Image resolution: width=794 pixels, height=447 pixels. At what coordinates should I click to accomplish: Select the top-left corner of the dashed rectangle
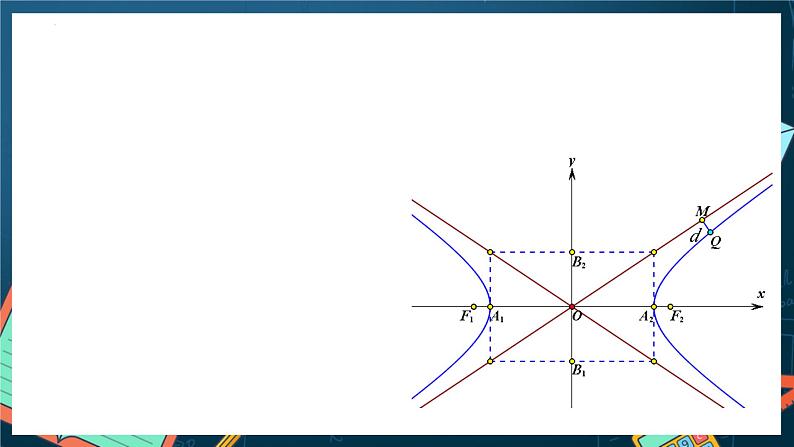pos(489,252)
